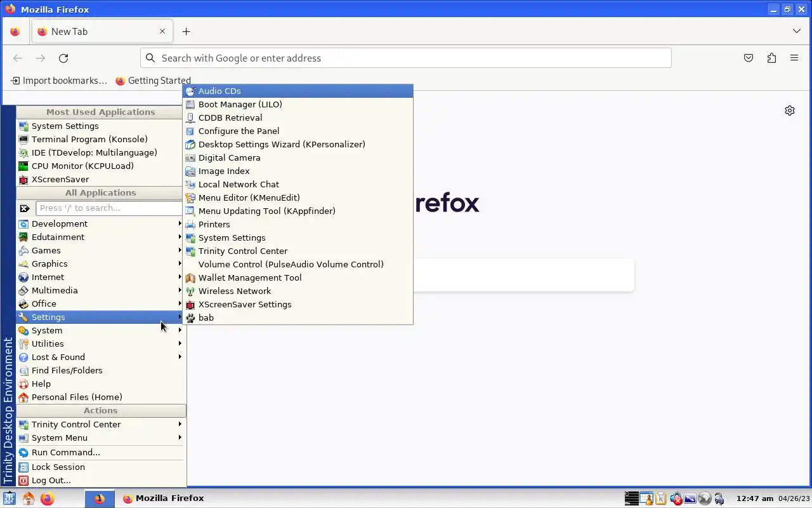Expand the System category
812x508 pixels.
tap(101, 330)
